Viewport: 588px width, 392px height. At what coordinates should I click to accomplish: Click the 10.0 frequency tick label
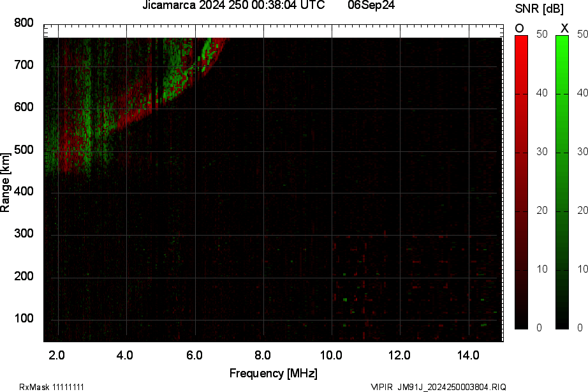click(331, 355)
